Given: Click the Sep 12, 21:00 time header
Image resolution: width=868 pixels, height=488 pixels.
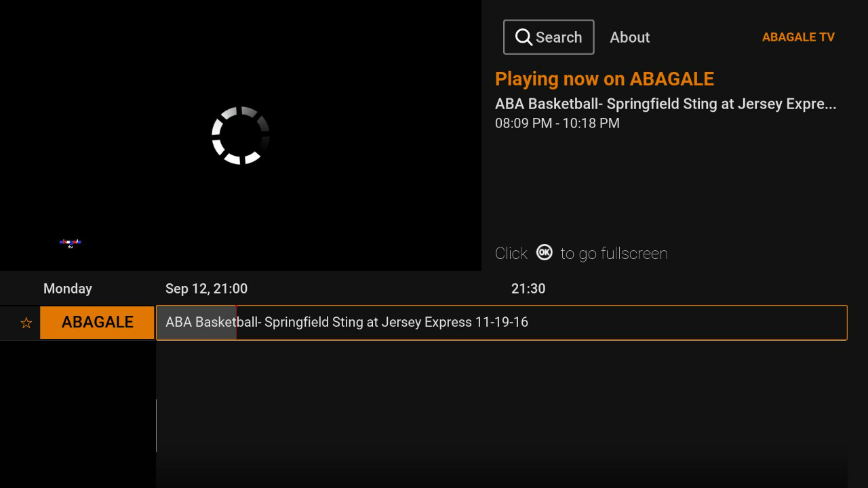Looking at the screenshot, I should (x=207, y=288).
